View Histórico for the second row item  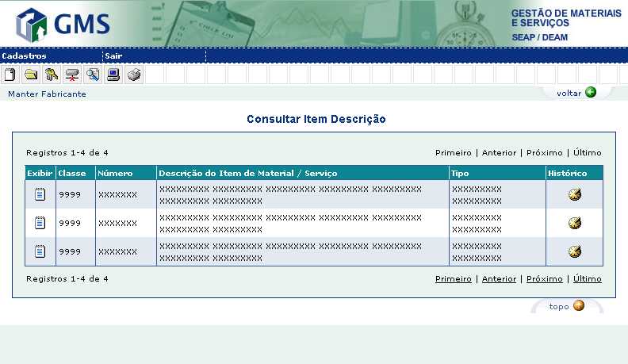575,223
